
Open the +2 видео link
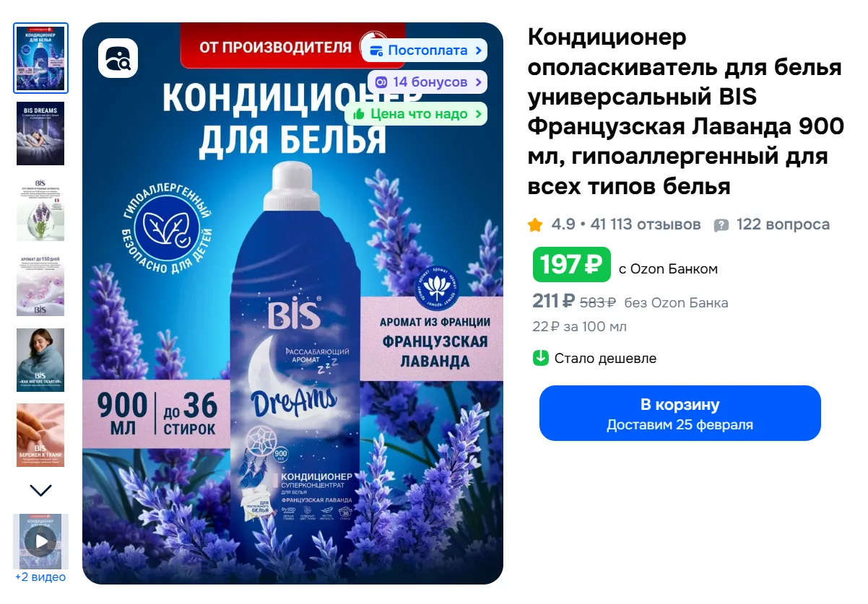pos(40,577)
